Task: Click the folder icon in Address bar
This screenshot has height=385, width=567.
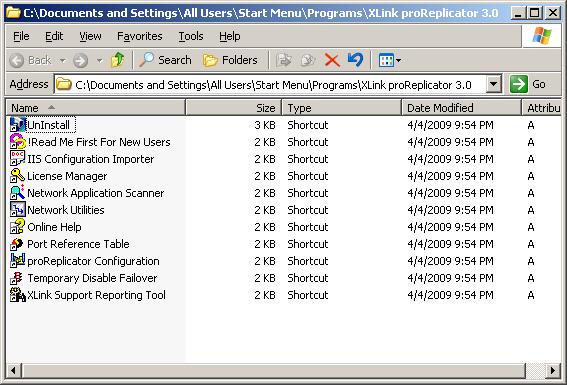Action: click(64, 84)
